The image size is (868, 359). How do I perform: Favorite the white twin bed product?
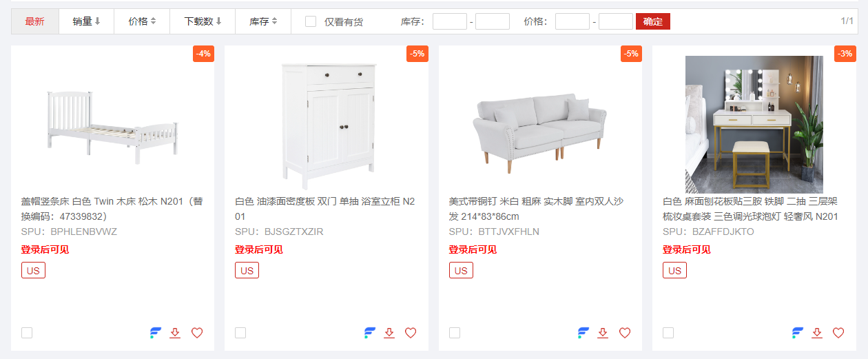(x=197, y=333)
